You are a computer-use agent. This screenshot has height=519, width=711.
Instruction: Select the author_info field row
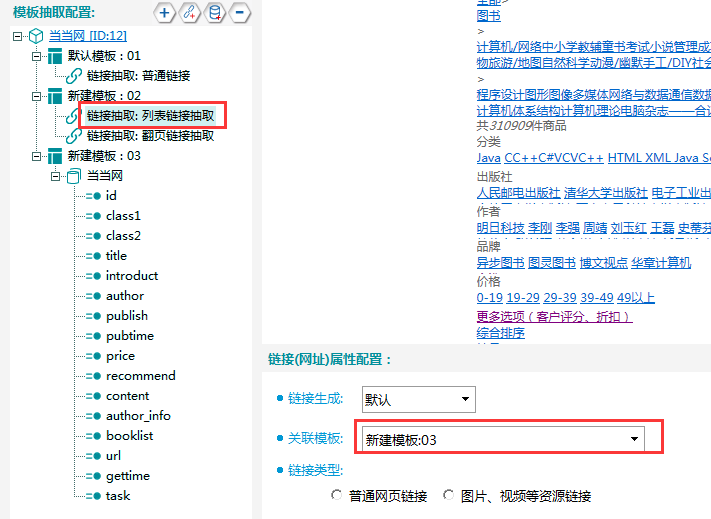(x=138, y=416)
